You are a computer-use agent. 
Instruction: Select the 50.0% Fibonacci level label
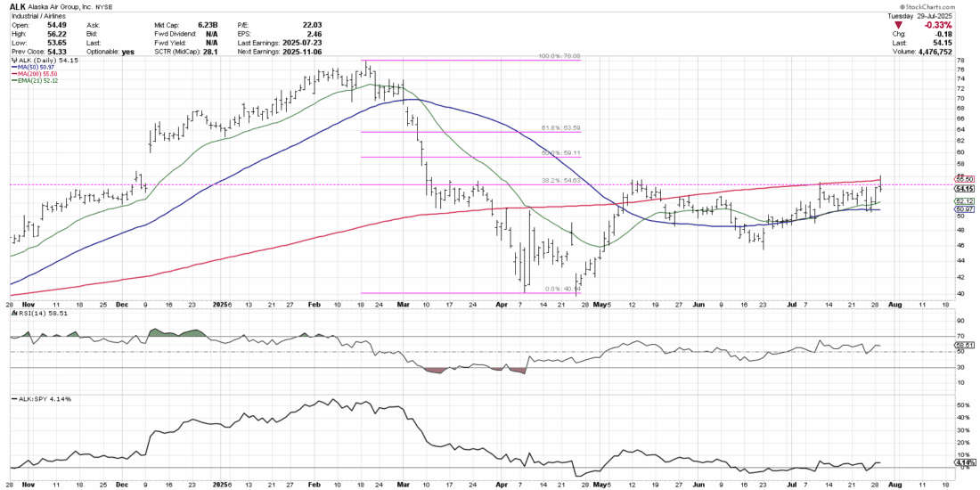click(x=557, y=153)
